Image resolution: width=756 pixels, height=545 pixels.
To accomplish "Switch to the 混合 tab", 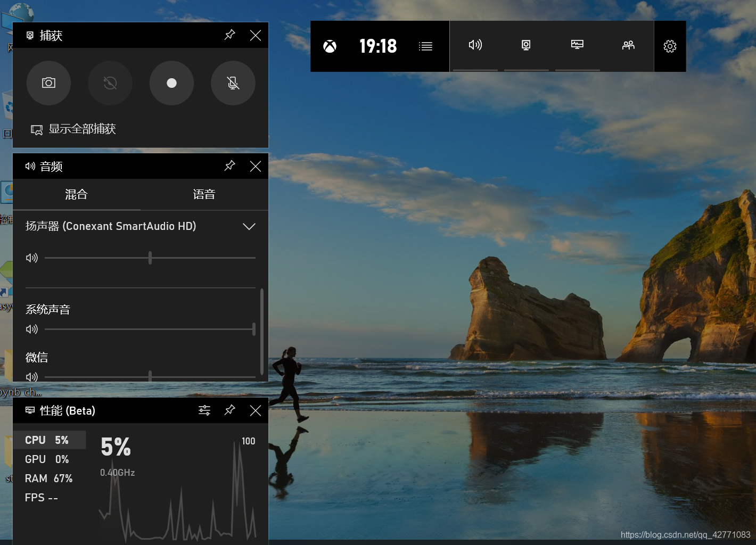I will [76, 195].
